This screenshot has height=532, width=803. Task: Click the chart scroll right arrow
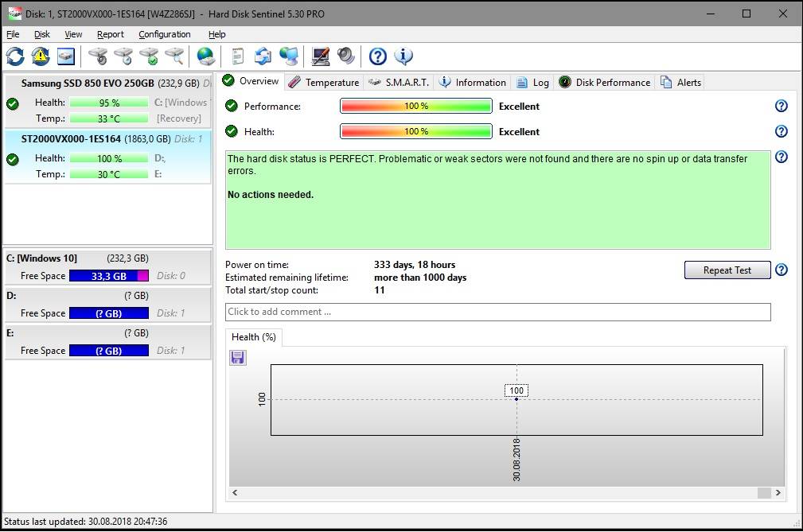[778, 492]
